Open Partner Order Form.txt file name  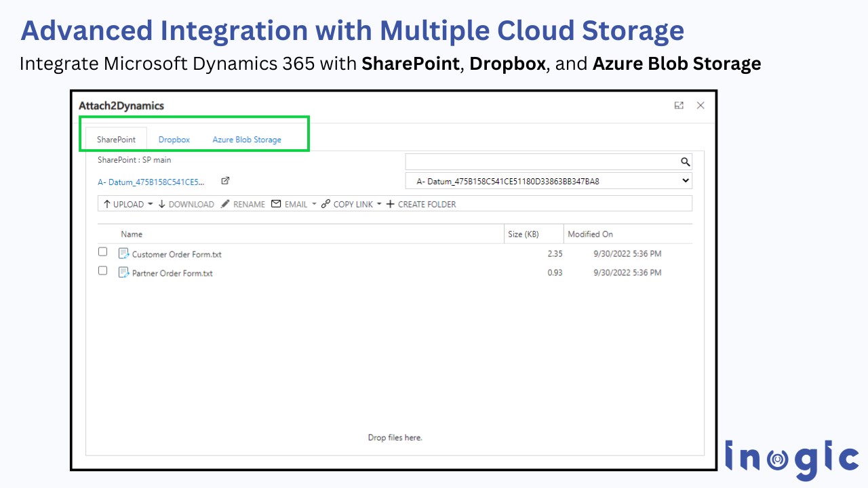[172, 274]
